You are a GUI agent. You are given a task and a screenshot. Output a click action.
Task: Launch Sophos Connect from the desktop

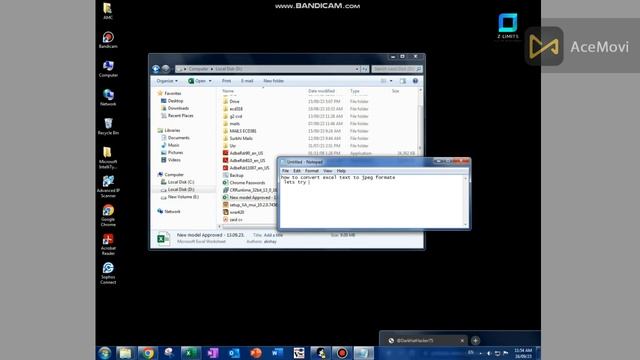click(x=108, y=273)
